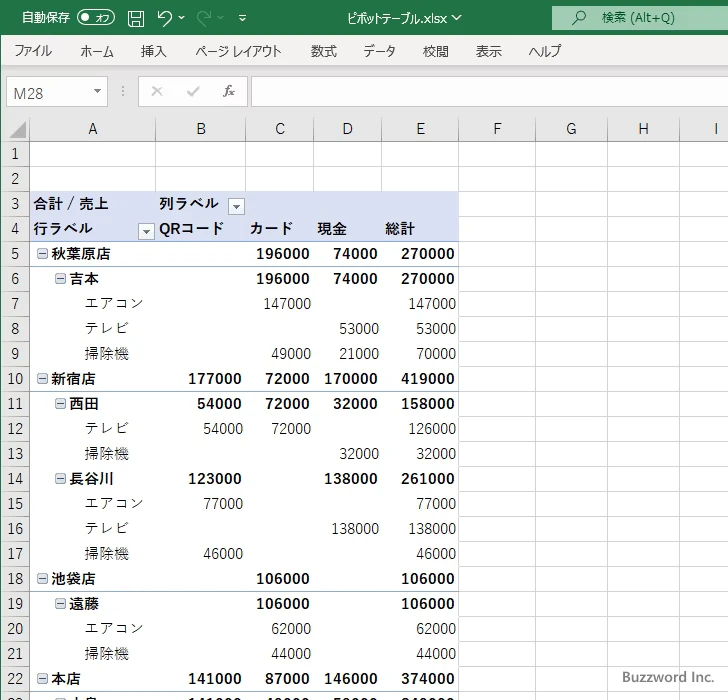728x700 pixels.
Task: Click into the formula bar input area
Action: pyautogui.click(x=489, y=91)
